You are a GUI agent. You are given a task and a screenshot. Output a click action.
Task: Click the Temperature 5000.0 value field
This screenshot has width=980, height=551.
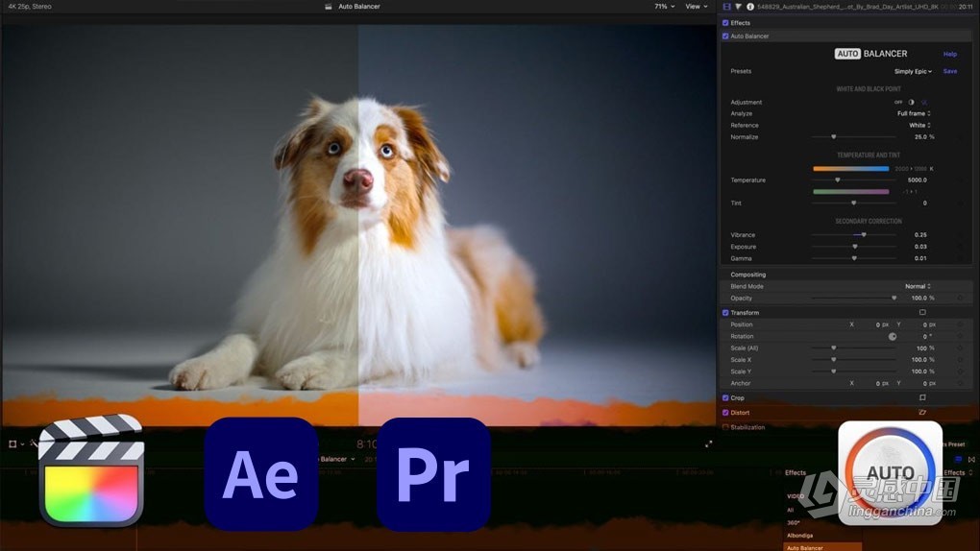coord(917,180)
